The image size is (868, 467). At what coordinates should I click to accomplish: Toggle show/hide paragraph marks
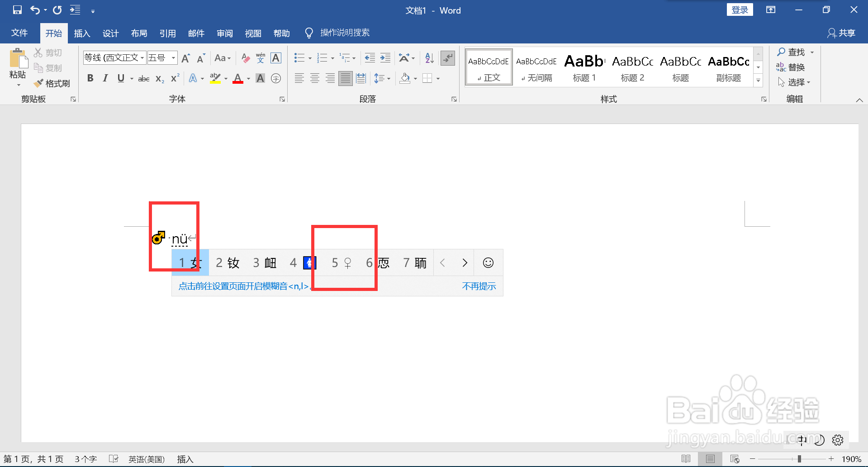tap(448, 58)
